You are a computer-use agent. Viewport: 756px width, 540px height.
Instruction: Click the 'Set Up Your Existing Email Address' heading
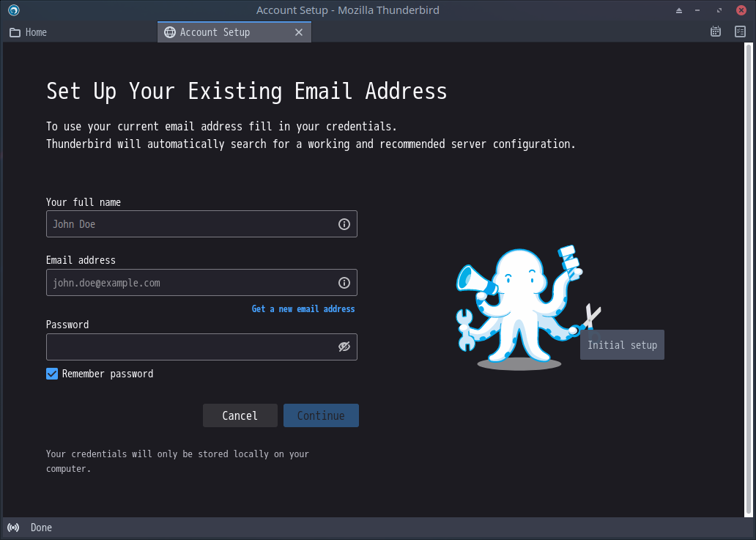click(x=246, y=91)
